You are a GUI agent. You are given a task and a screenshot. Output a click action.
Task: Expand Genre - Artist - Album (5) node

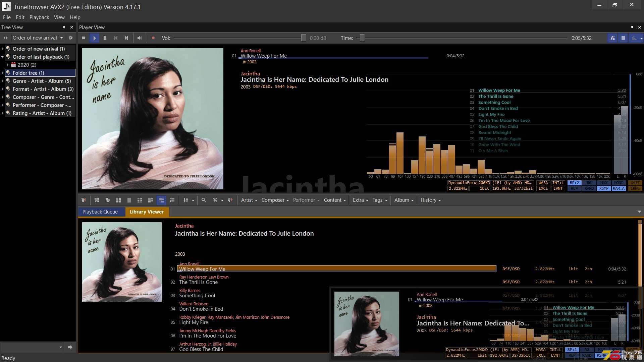pyautogui.click(x=3, y=81)
